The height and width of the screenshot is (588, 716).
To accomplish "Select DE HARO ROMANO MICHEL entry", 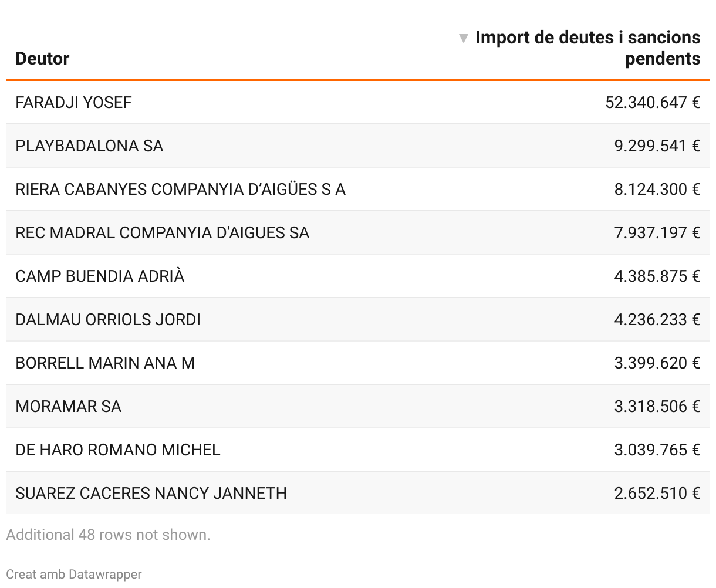I will [x=117, y=450].
